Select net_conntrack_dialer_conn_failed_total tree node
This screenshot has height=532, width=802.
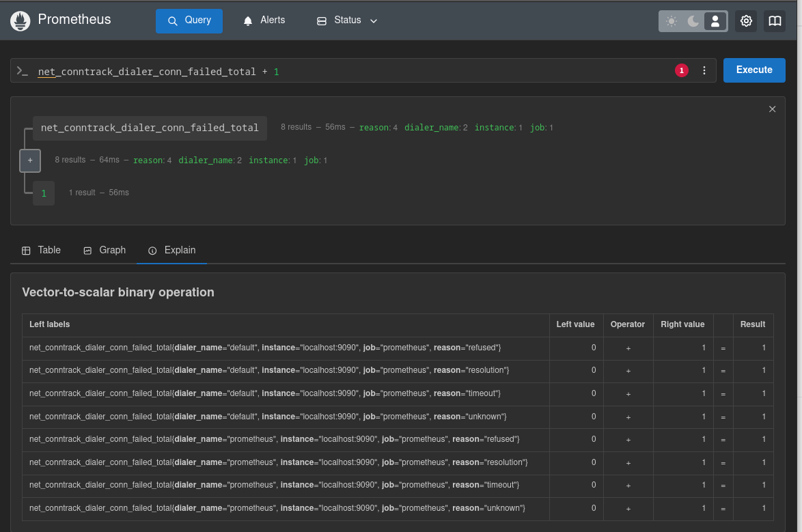150,128
